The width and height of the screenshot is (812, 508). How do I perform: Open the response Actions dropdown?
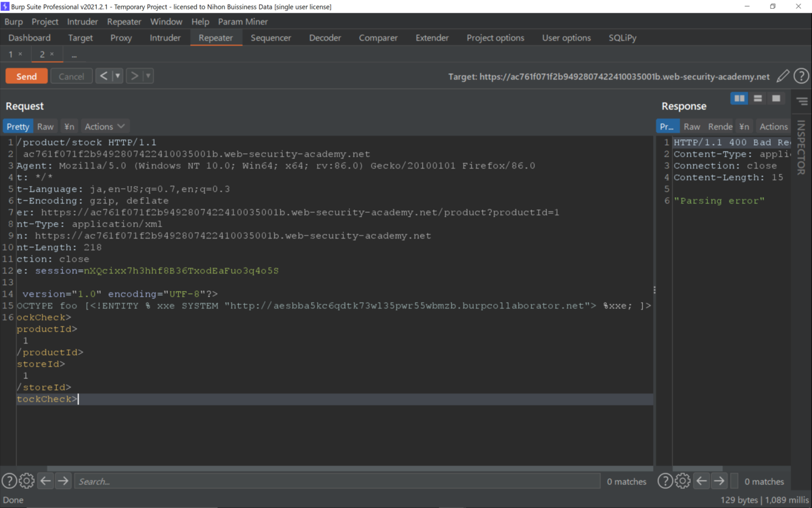(x=773, y=127)
